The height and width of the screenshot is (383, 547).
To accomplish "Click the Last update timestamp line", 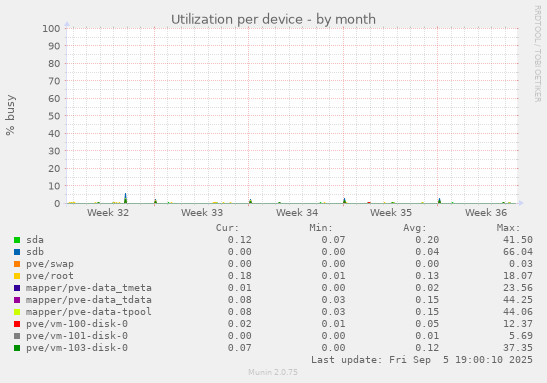I will tap(422, 360).
